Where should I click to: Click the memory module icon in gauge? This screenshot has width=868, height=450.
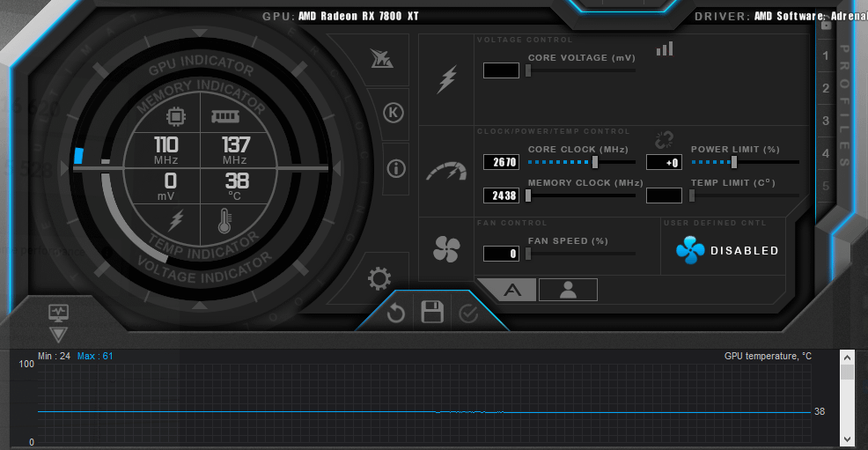pos(225,116)
